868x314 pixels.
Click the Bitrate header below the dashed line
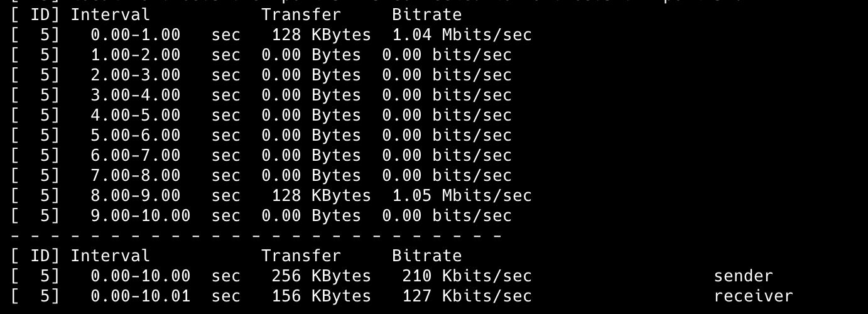pos(426,256)
